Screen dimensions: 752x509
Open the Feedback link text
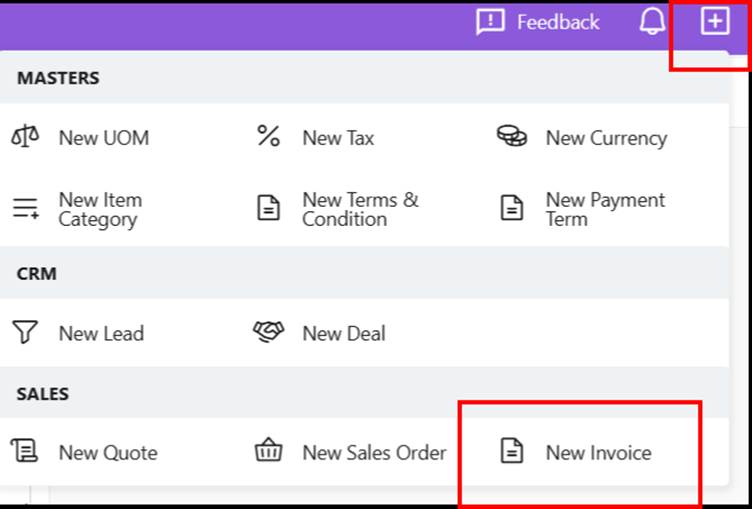[x=558, y=22]
